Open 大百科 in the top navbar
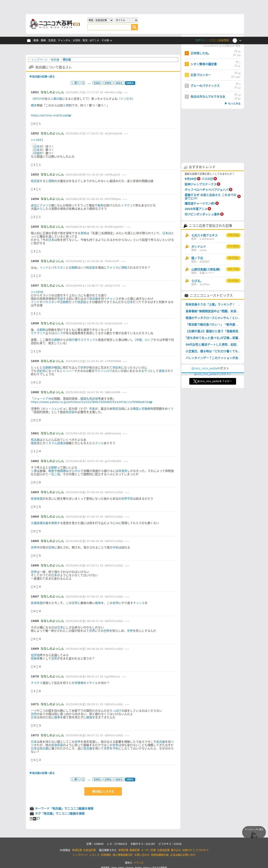The image size is (268, 868). click(77, 40)
